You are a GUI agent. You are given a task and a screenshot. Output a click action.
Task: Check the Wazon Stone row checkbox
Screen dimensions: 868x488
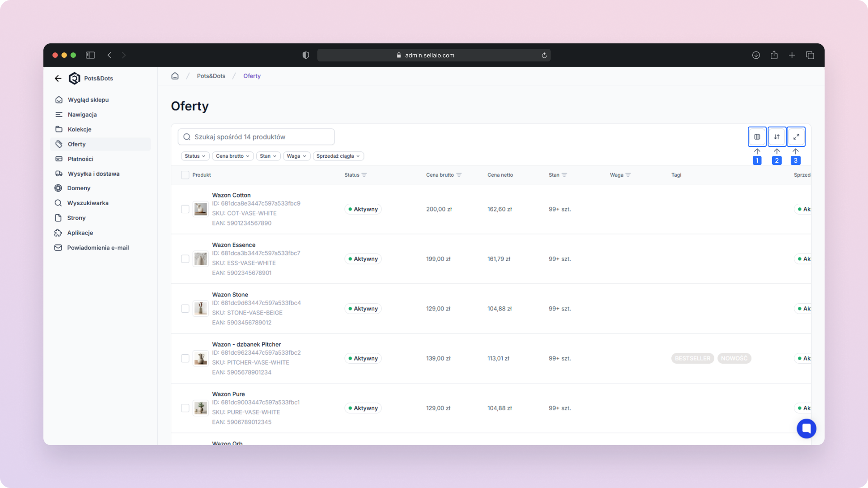[x=185, y=309]
